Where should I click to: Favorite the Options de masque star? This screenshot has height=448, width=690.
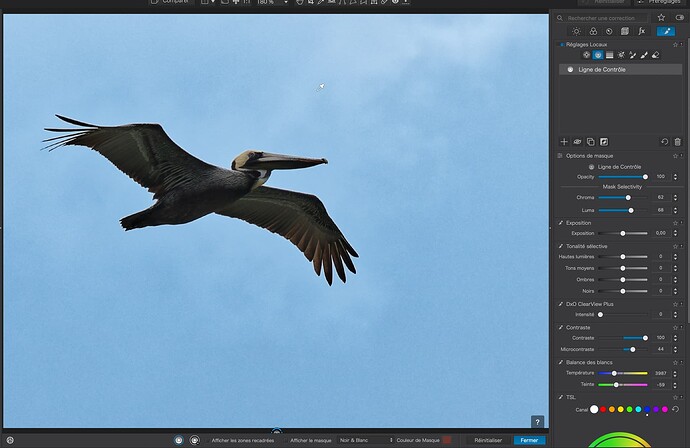click(x=675, y=156)
